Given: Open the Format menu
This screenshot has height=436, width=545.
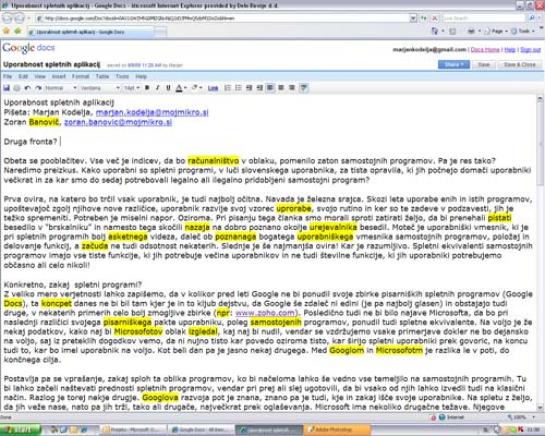Looking at the screenshot, I should pyautogui.click(x=80, y=76).
